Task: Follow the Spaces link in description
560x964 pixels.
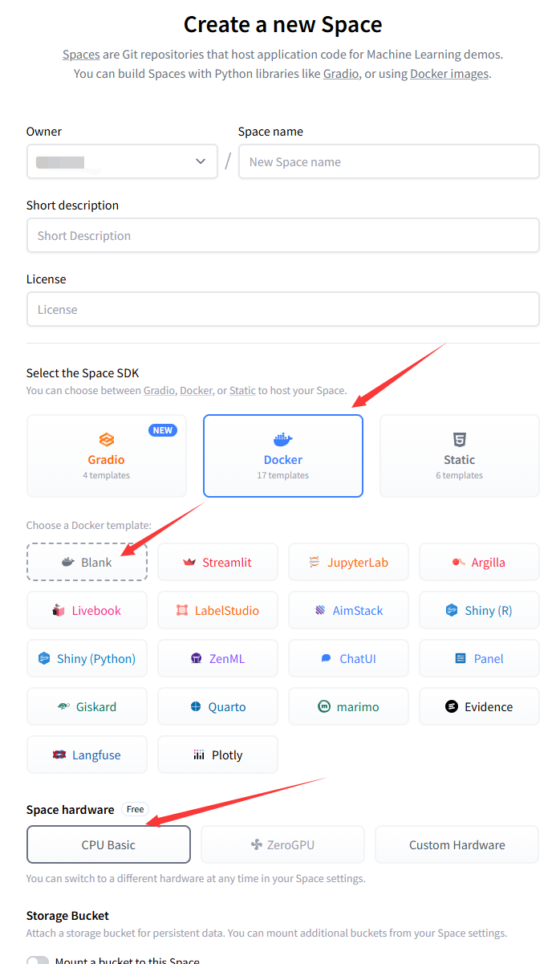Action: pyautogui.click(x=81, y=55)
